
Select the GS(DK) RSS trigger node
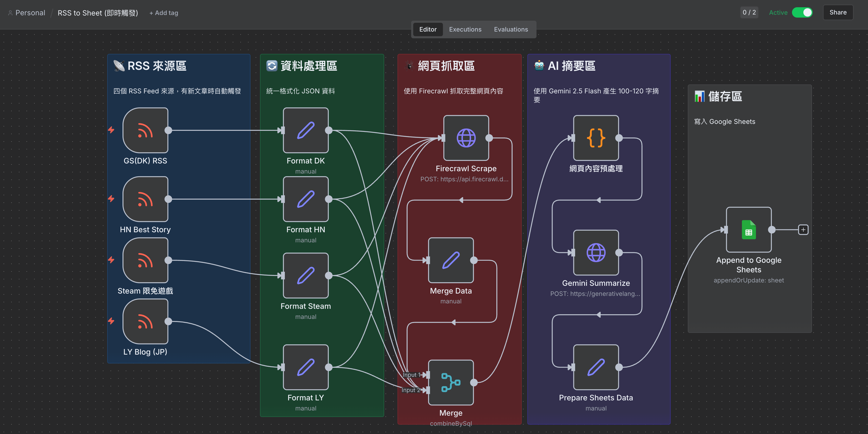(x=145, y=130)
